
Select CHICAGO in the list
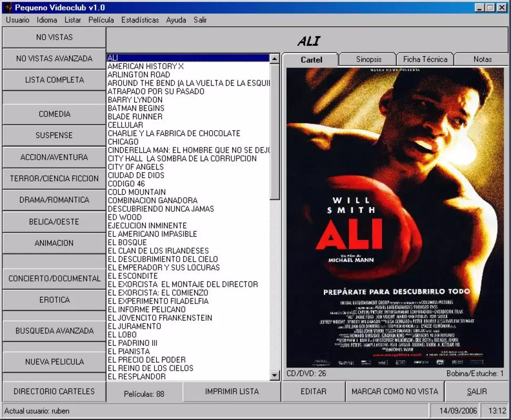(188, 142)
